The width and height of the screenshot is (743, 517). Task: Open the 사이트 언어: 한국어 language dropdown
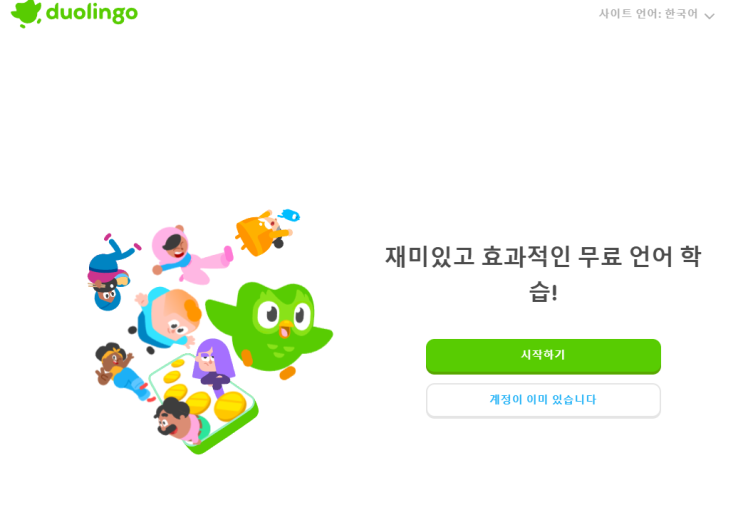(656, 14)
